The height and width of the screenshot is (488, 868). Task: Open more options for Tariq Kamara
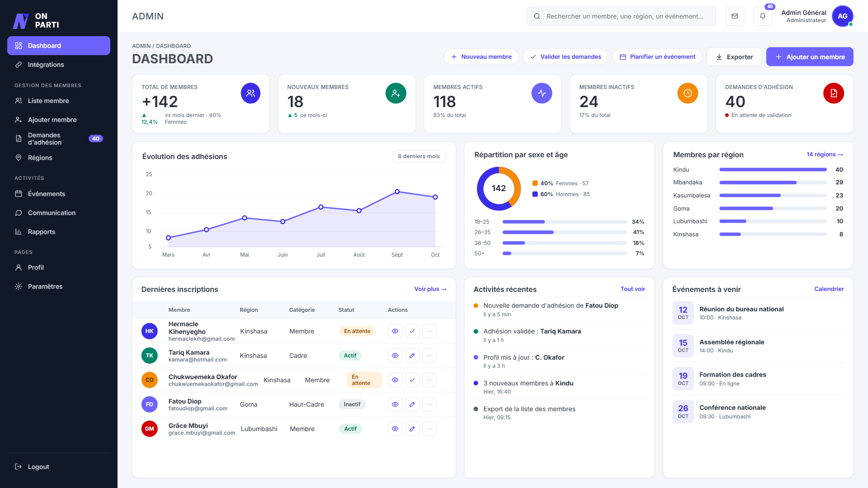point(429,356)
